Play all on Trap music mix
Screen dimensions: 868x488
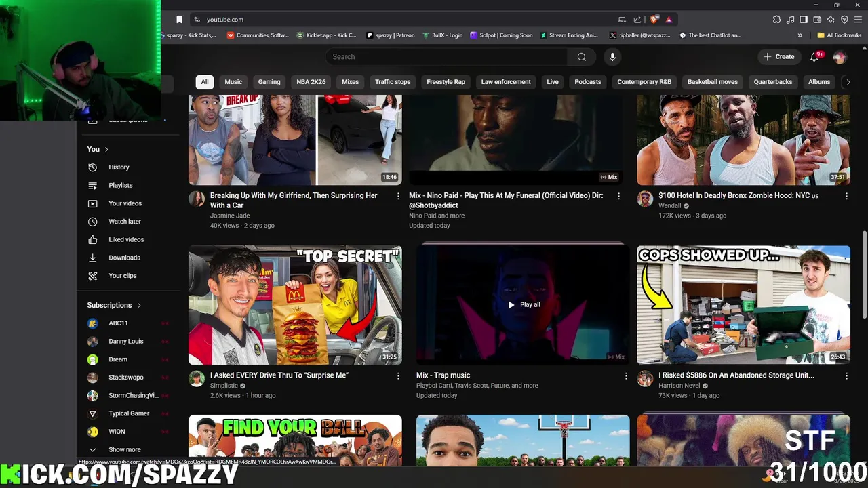point(524,305)
